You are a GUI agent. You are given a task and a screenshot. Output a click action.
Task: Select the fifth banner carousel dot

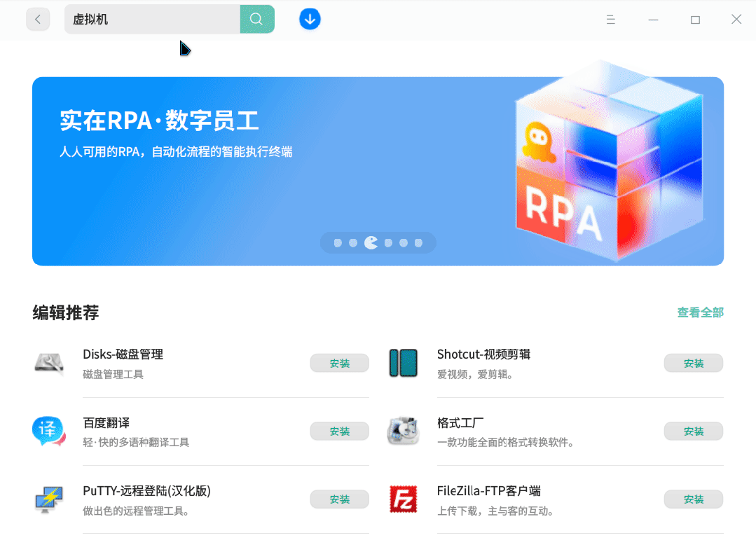pyautogui.click(x=404, y=243)
